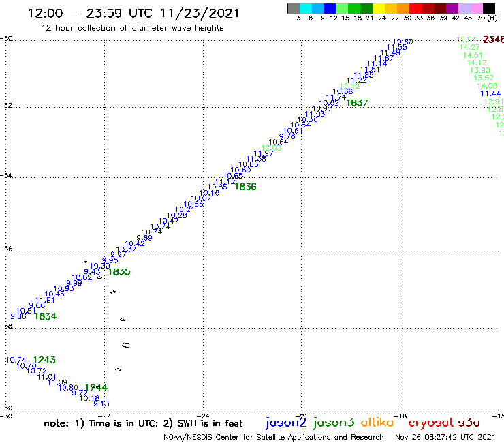Image resolution: width=504 pixels, height=443 pixels.
Task: Click the 10.42 wave height value
Action: [x=135, y=243]
